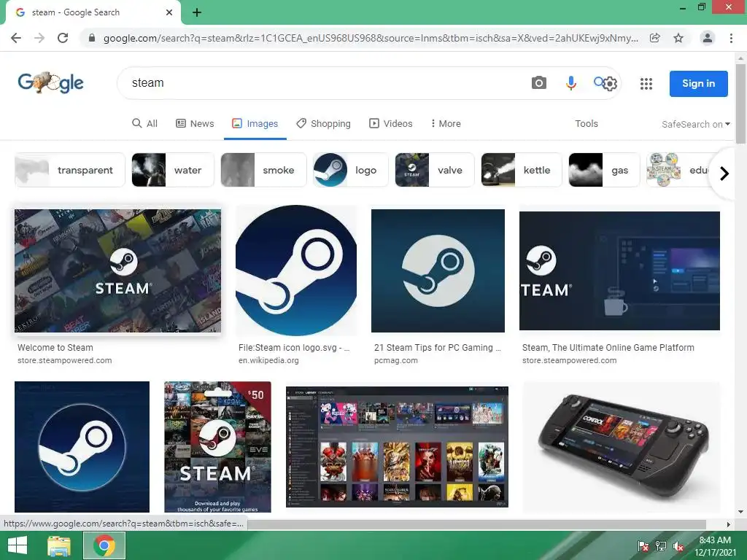Open the blue Steam logo image in second row
Image resolution: width=747 pixels, height=560 pixels.
(x=82, y=447)
